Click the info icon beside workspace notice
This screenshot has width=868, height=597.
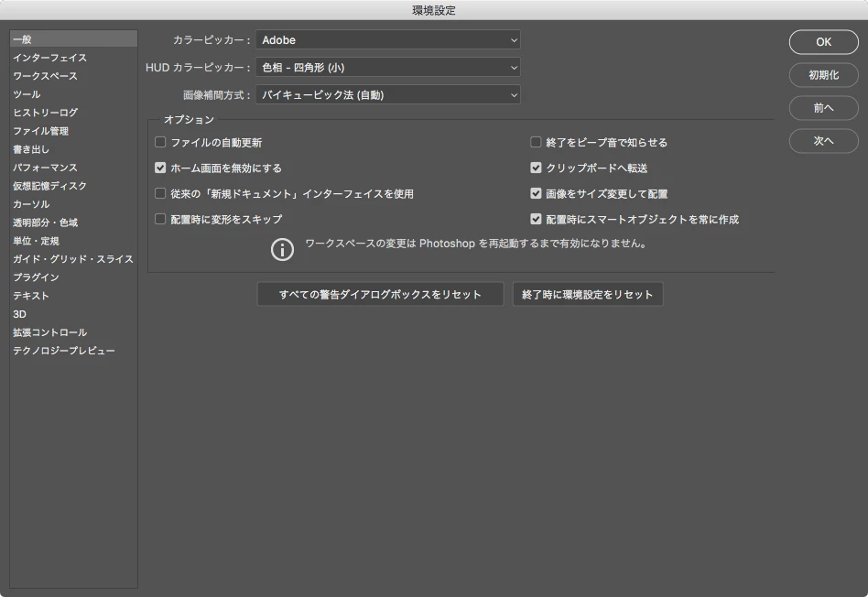[x=282, y=250]
